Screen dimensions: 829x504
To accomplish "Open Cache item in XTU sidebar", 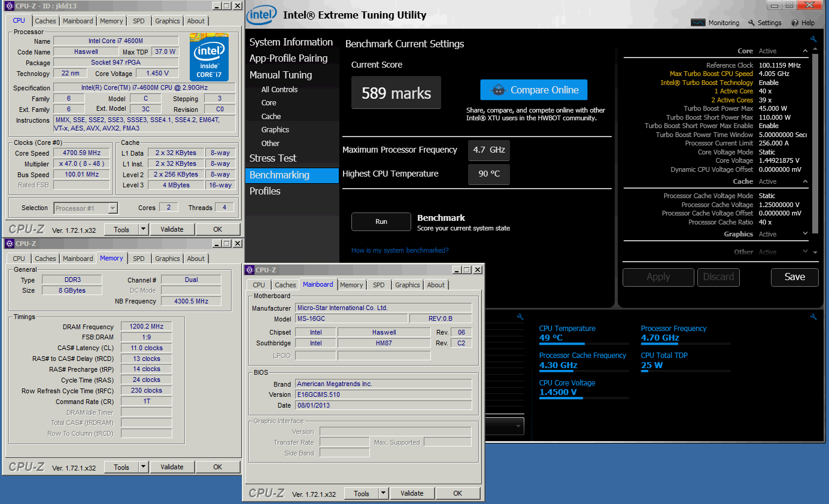I will (x=271, y=116).
